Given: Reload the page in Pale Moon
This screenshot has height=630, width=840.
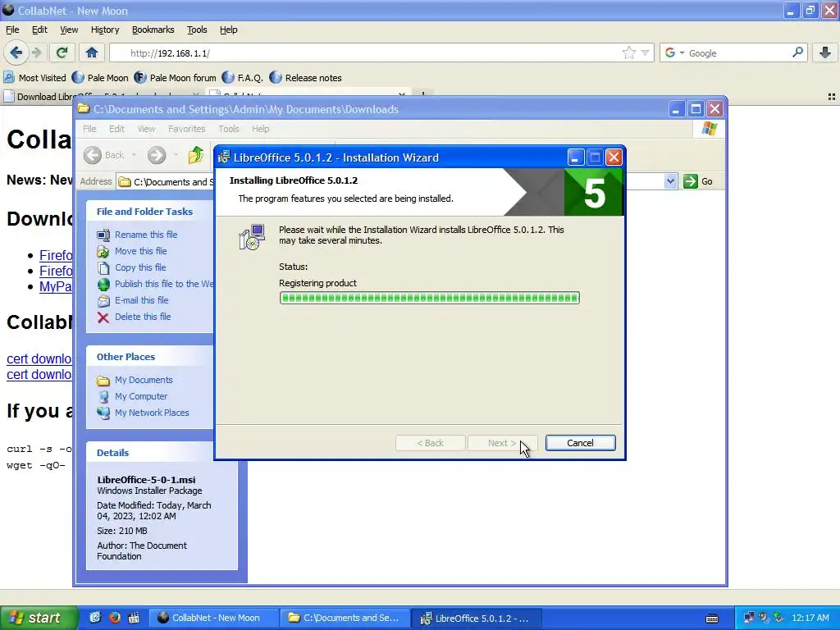Looking at the screenshot, I should pyautogui.click(x=62, y=52).
